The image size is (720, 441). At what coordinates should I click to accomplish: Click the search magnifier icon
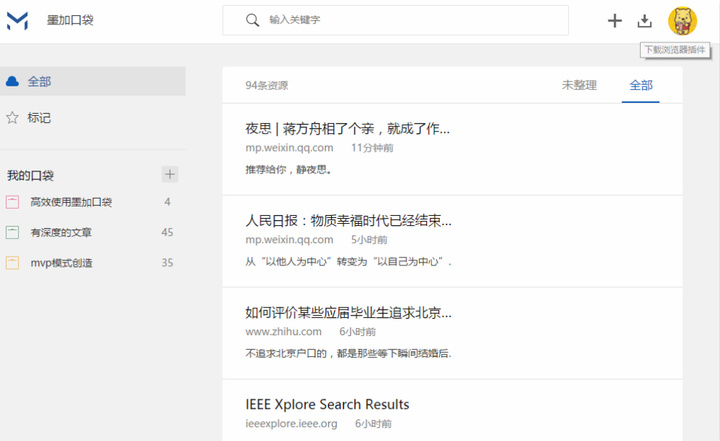252,20
